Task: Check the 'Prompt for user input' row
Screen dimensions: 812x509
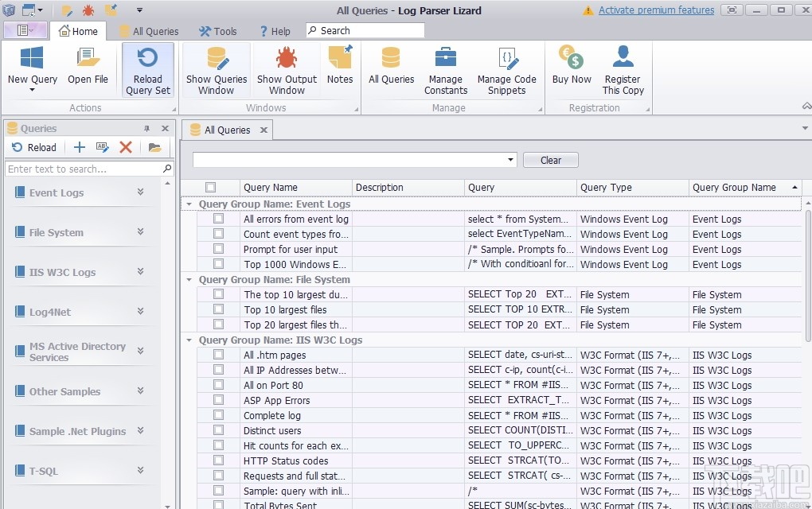Action: pos(219,249)
